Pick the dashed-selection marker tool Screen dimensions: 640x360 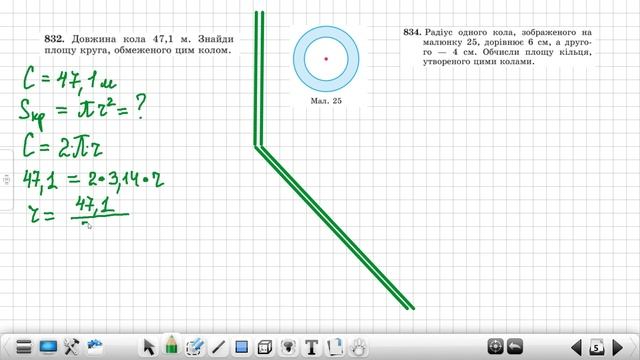pos(195,347)
